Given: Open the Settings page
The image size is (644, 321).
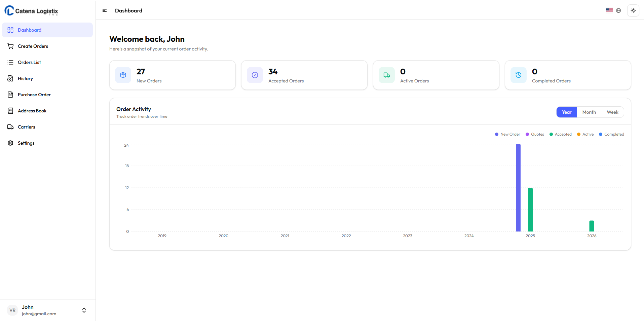Looking at the screenshot, I should pyautogui.click(x=47, y=143).
